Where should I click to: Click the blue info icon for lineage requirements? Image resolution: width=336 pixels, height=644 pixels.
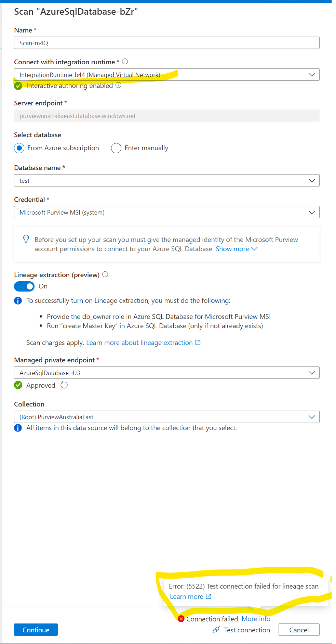tap(18, 301)
